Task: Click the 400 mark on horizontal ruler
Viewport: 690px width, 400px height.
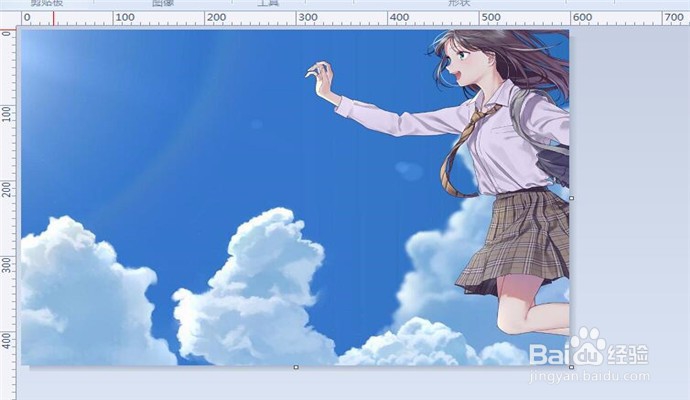Action: 400,18
